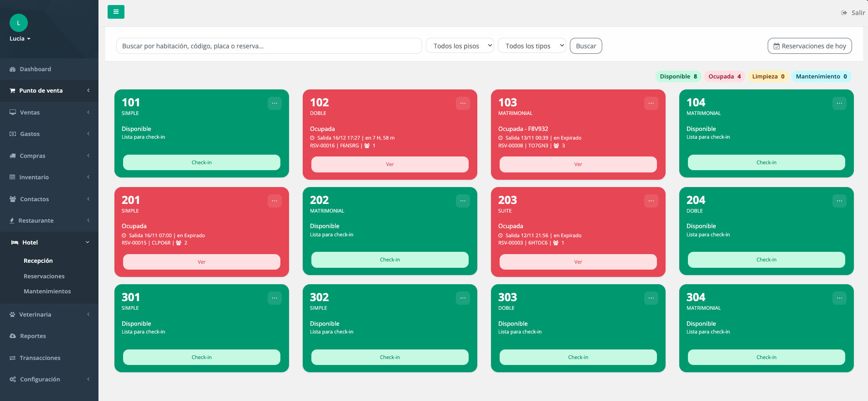
Task: Open room 102 options ellipsis menu
Action: [x=463, y=103]
